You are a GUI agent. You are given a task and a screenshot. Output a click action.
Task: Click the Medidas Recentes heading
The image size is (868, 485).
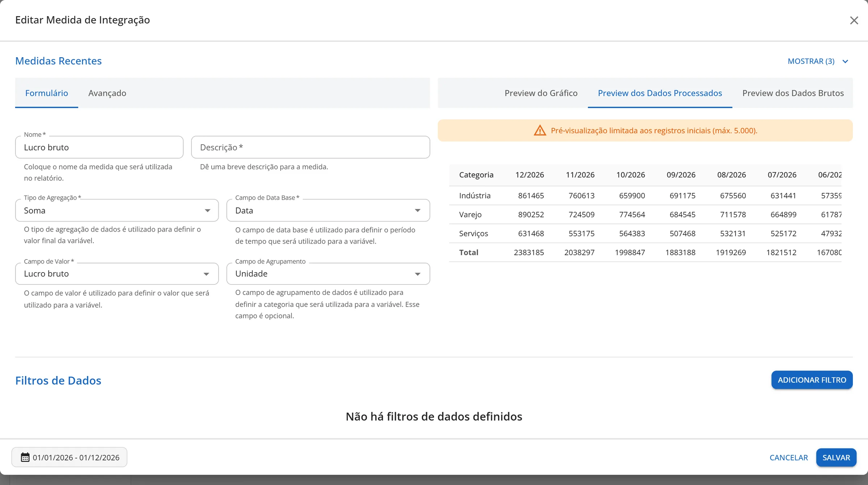coord(59,61)
